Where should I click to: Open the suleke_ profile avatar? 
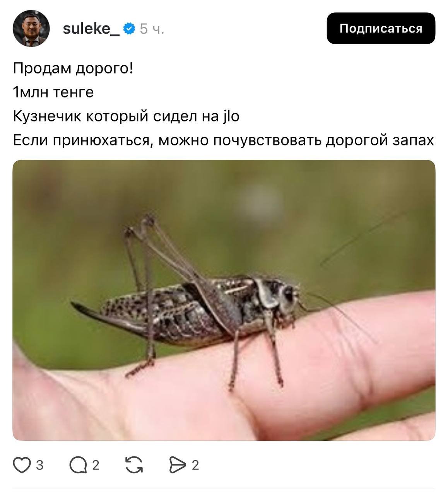(x=31, y=28)
